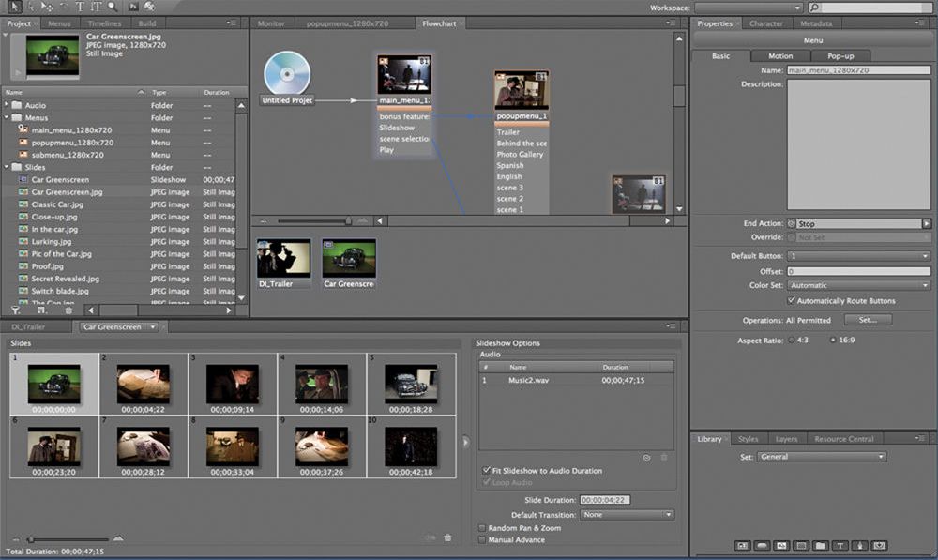Open the Color Set dropdown
The width and height of the screenshot is (938, 560).
858,285
